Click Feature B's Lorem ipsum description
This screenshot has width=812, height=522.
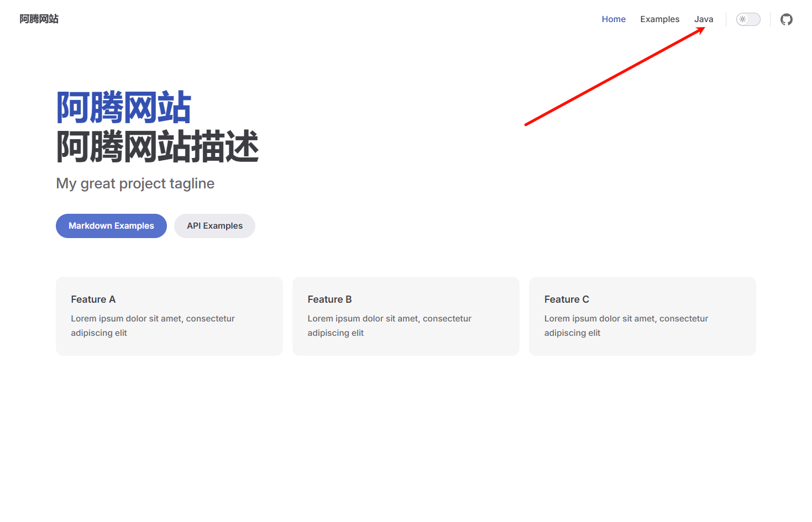click(389, 325)
